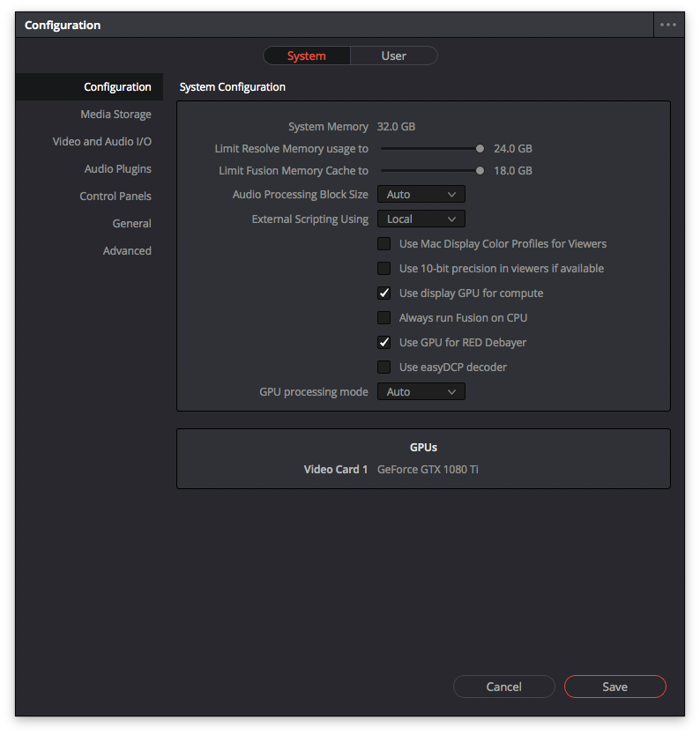The image size is (700, 735).
Task: Click the GeForce GTX 1080 Ti entry
Action: click(x=428, y=469)
